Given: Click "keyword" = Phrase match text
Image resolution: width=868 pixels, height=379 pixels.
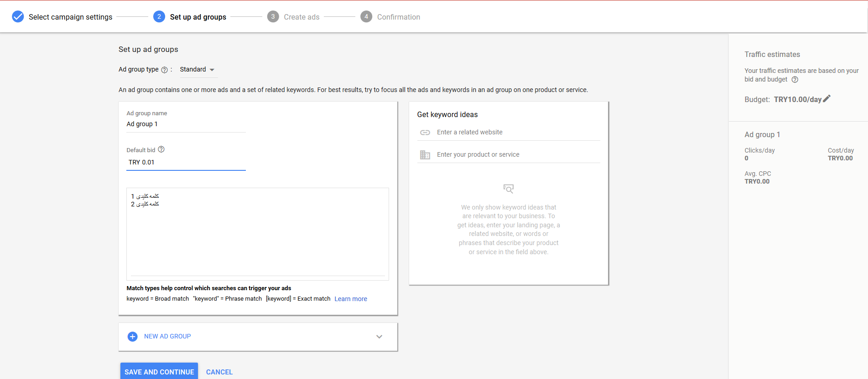Looking at the screenshot, I should click(228, 299).
